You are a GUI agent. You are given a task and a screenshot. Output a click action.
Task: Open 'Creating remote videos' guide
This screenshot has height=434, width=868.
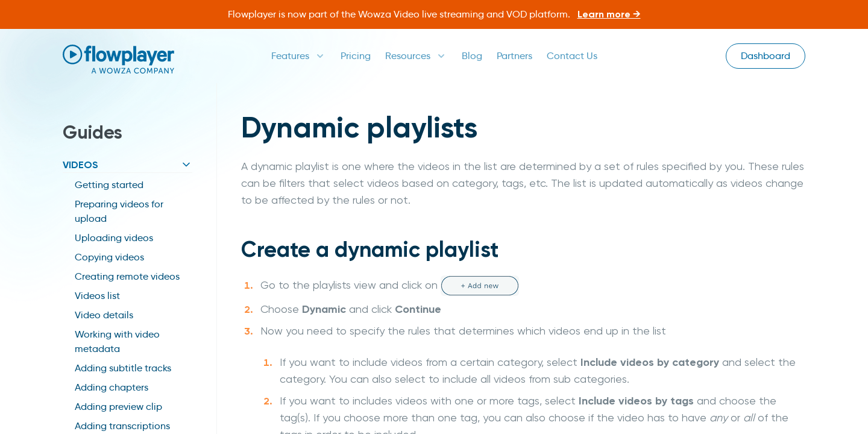click(127, 277)
